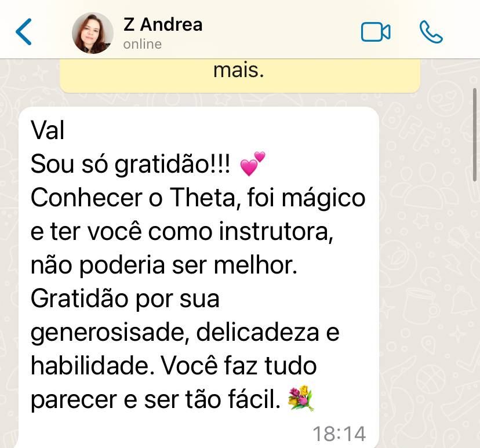Start a video call with Z Andrea

coord(376,32)
